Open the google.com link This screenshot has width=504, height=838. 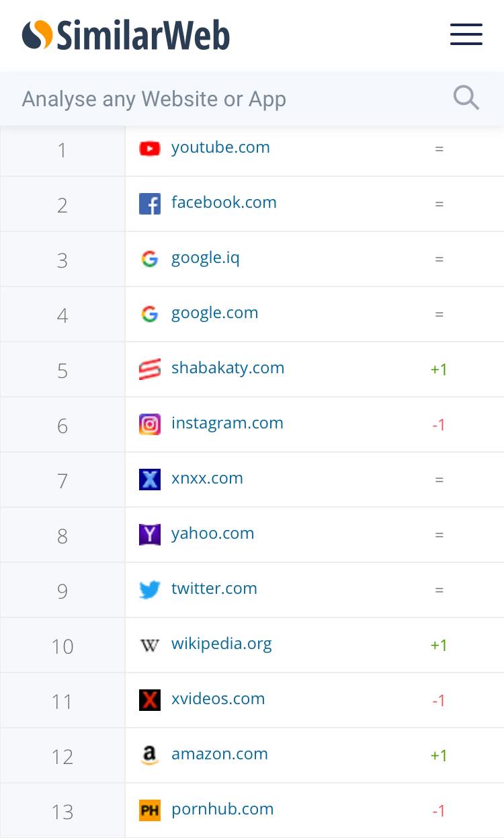tap(215, 313)
